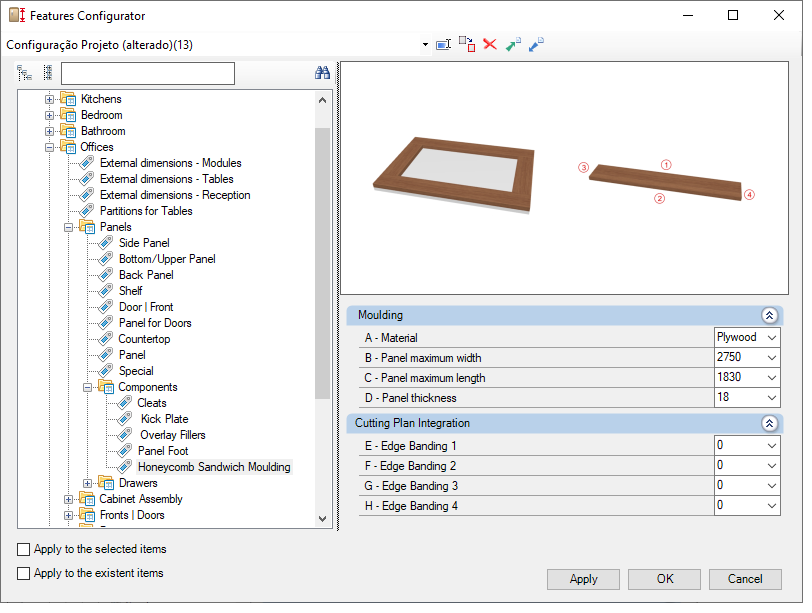Click the tree search input field
This screenshot has width=812, height=613.
point(148,73)
